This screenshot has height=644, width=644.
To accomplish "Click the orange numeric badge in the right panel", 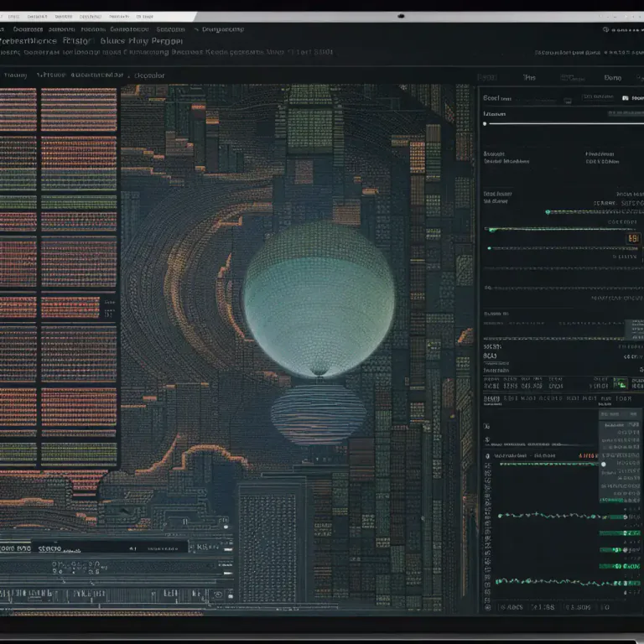I will (x=633, y=239).
